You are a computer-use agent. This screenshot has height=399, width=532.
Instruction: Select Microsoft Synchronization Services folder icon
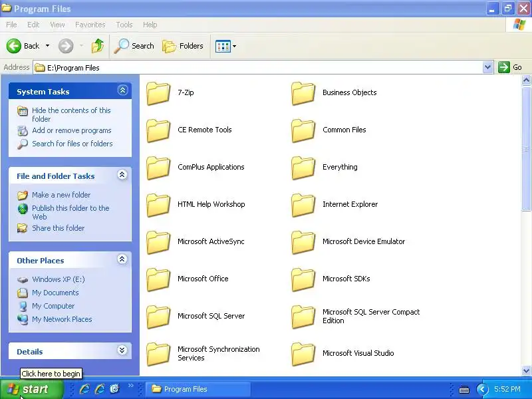pos(158,354)
